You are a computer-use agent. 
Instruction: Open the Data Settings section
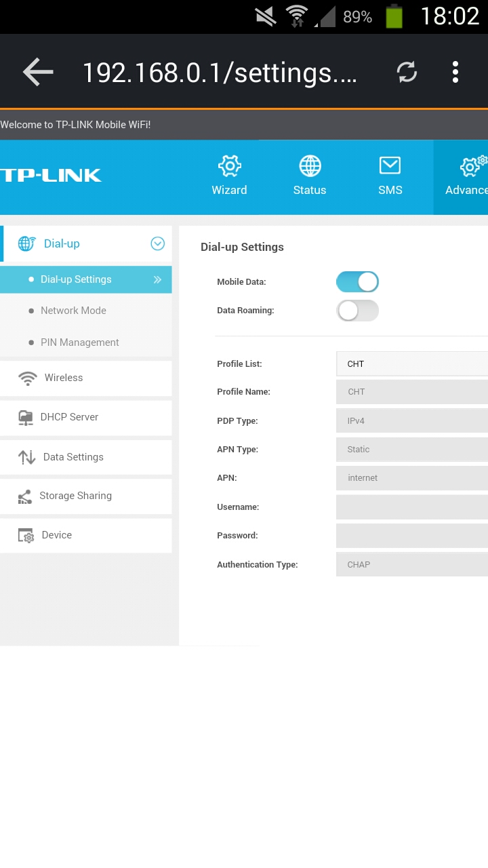(86, 457)
